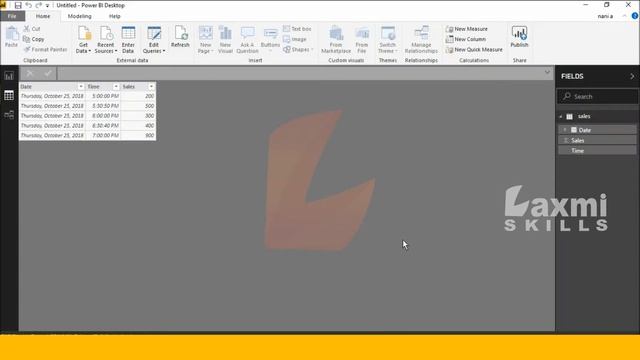
Task: Open the Buttons insert menu
Action: pos(270,40)
